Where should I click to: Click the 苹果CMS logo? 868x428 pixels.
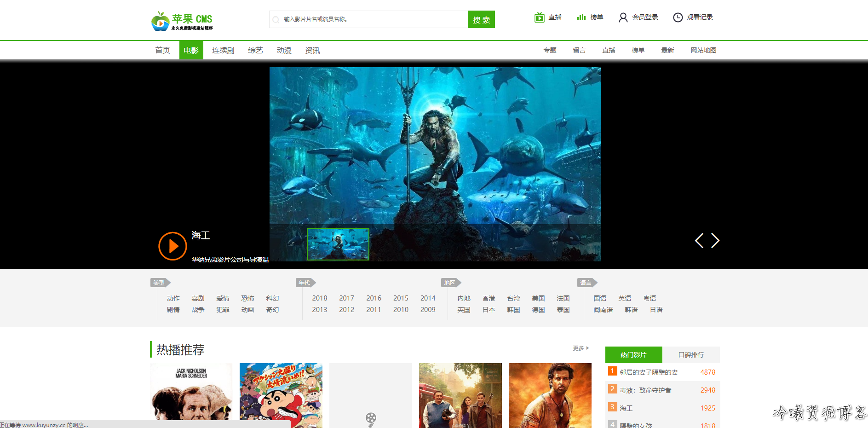click(182, 21)
